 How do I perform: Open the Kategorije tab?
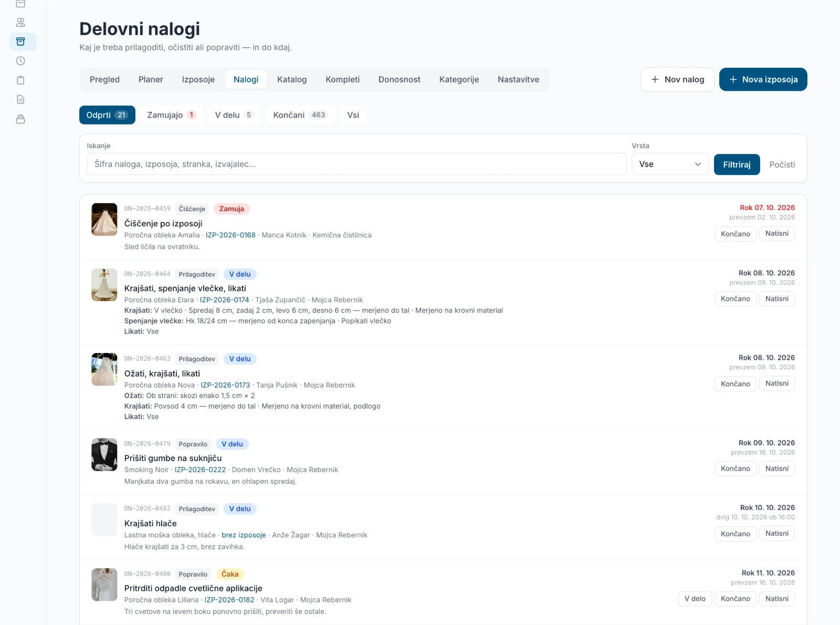click(459, 79)
